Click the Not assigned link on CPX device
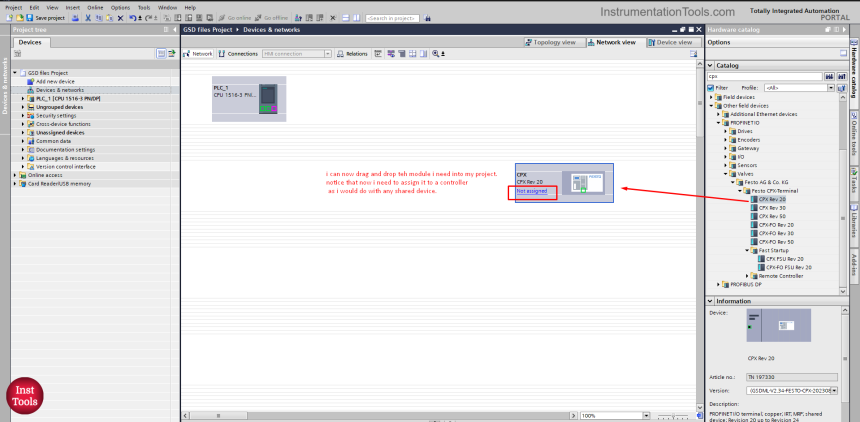This screenshot has width=860, height=422. pos(532,191)
